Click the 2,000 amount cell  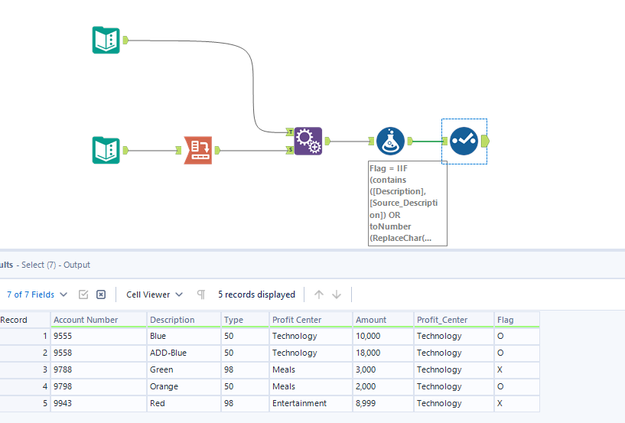point(383,386)
